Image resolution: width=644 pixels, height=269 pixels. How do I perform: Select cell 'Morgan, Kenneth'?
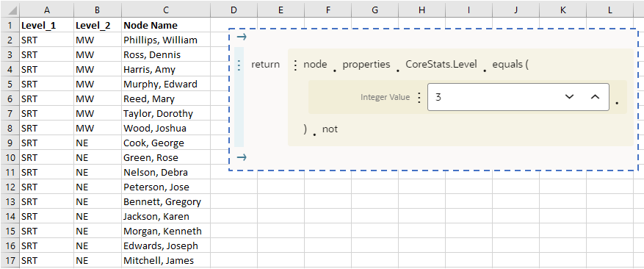tap(166, 232)
